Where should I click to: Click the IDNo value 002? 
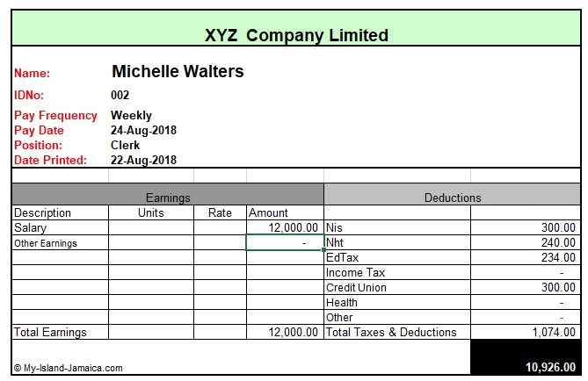click(120, 95)
